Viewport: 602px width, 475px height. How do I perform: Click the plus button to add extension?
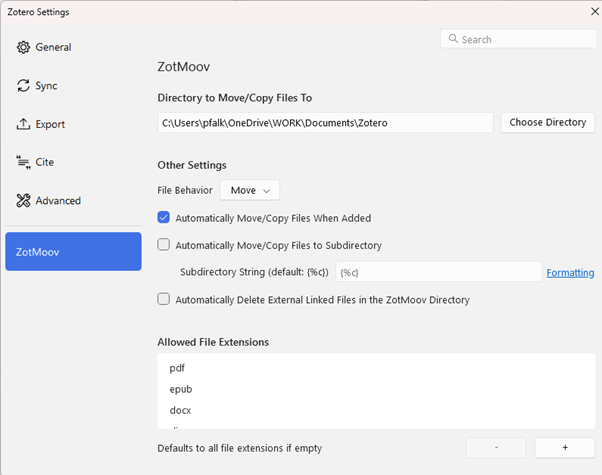(564, 448)
